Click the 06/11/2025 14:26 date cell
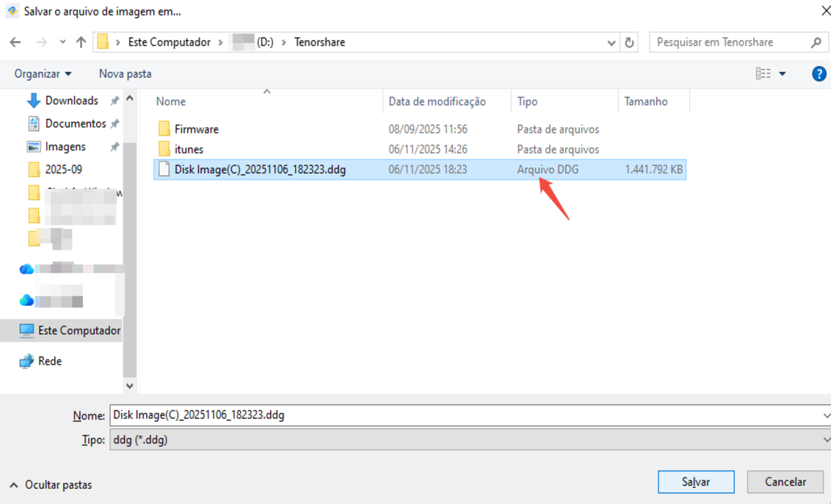The height and width of the screenshot is (504, 831). [428, 150]
